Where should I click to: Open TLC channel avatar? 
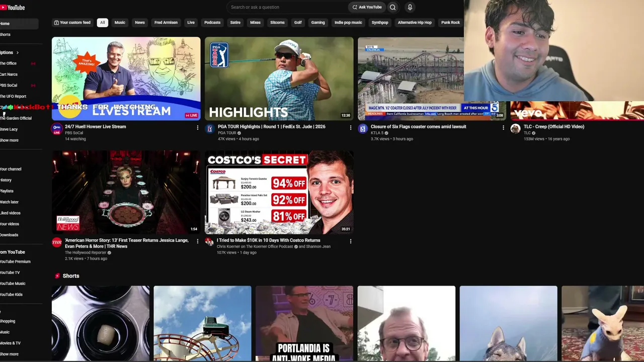coord(516,129)
